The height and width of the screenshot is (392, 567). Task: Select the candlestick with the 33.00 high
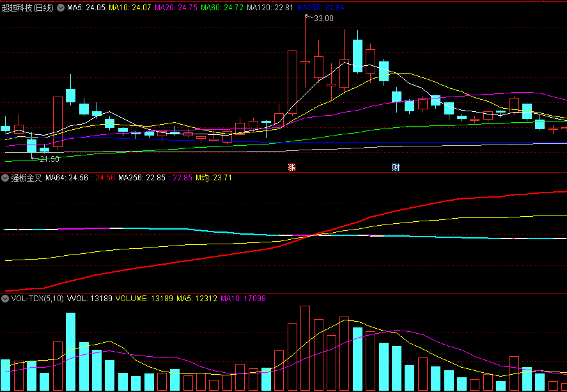click(x=305, y=62)
